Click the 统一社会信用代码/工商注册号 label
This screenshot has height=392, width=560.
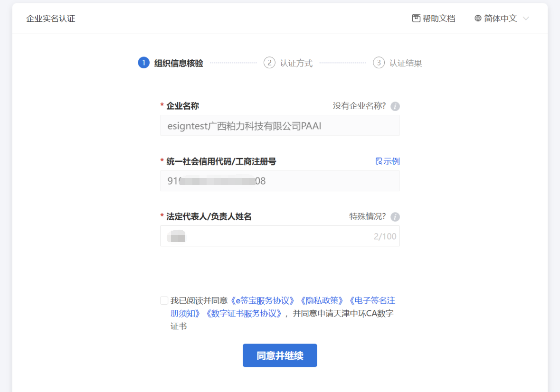point(221,161)
